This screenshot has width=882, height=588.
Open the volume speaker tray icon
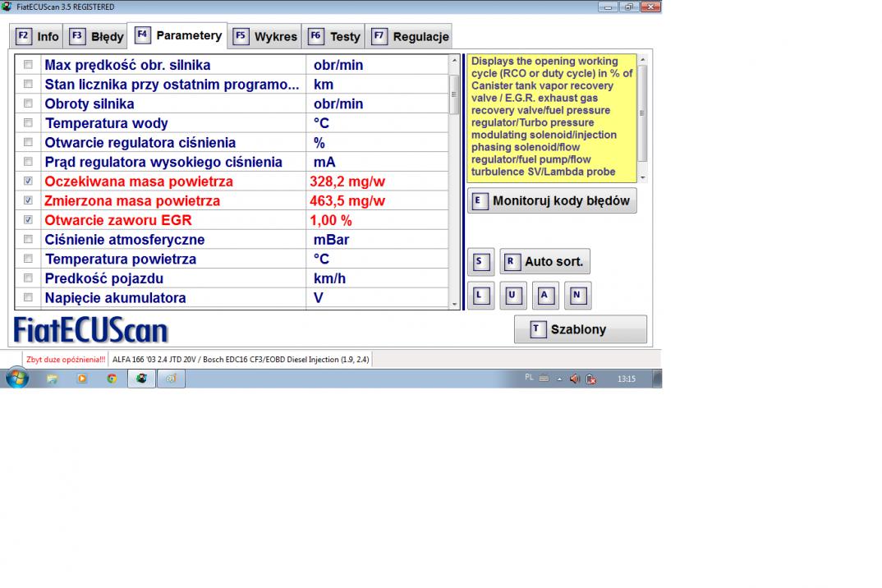click(x=574, y=379)
